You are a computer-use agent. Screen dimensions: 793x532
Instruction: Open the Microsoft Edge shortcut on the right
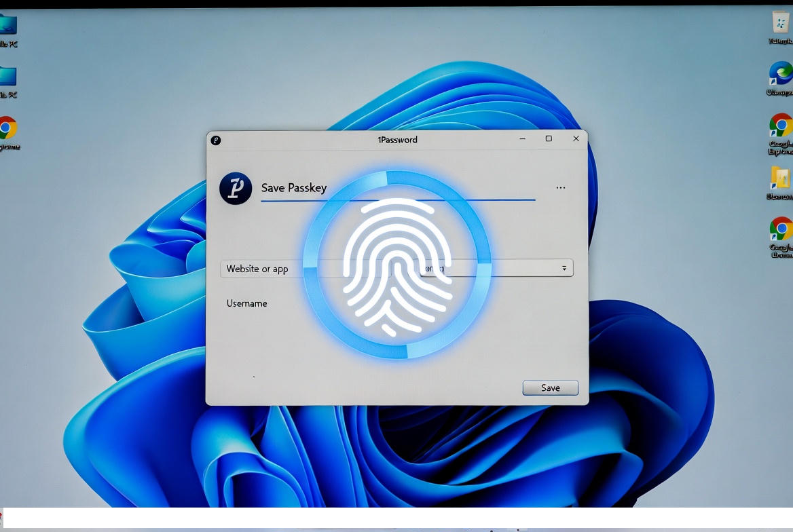[x=780, y=75]
